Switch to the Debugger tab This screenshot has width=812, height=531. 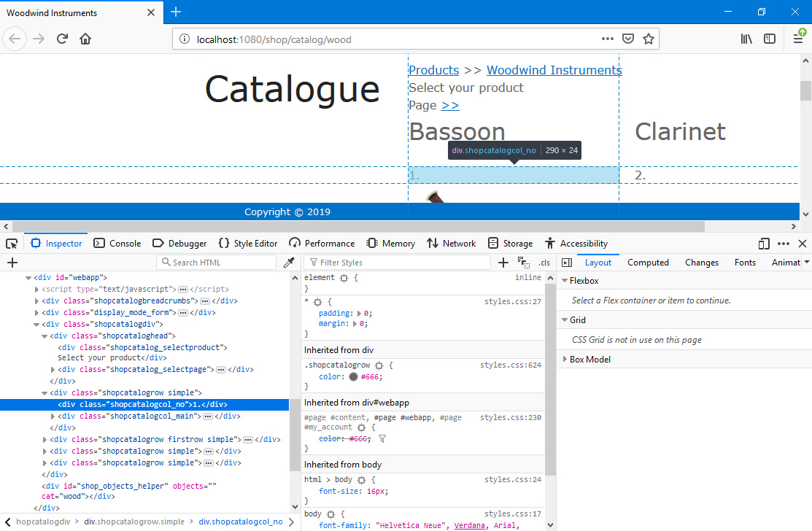coord(179,244)
